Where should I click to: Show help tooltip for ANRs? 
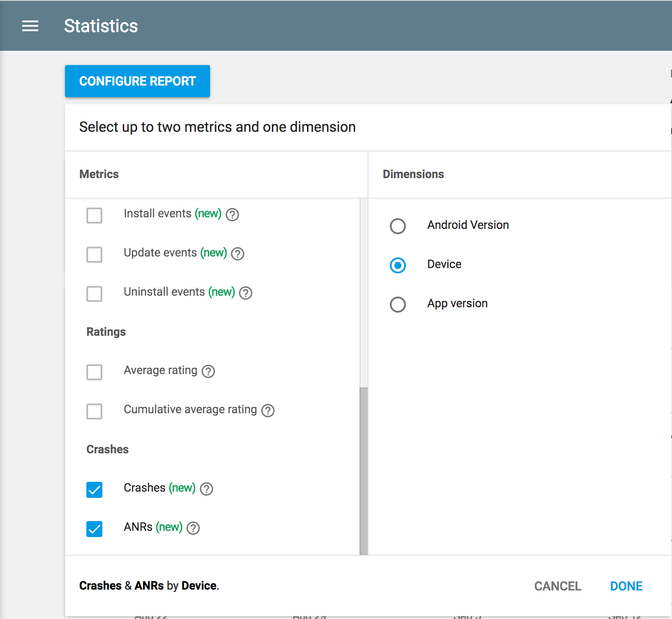pyautogui.click(x=193, y=528)
